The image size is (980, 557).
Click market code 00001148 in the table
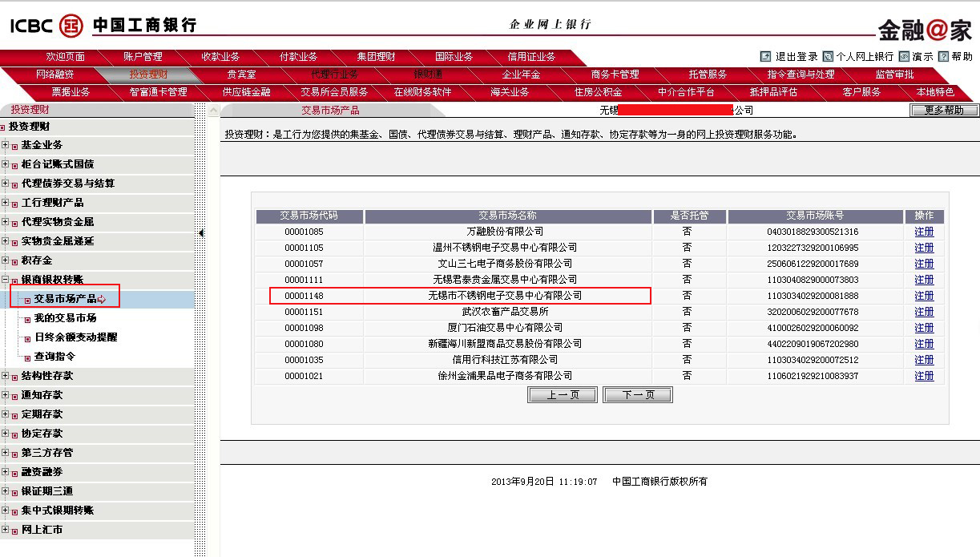click(x=304, y=296)
